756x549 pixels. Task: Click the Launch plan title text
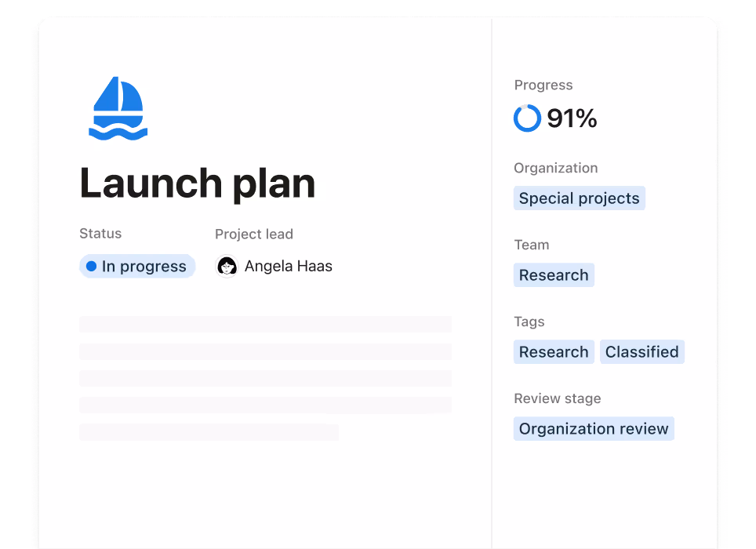tap(197, 184)
